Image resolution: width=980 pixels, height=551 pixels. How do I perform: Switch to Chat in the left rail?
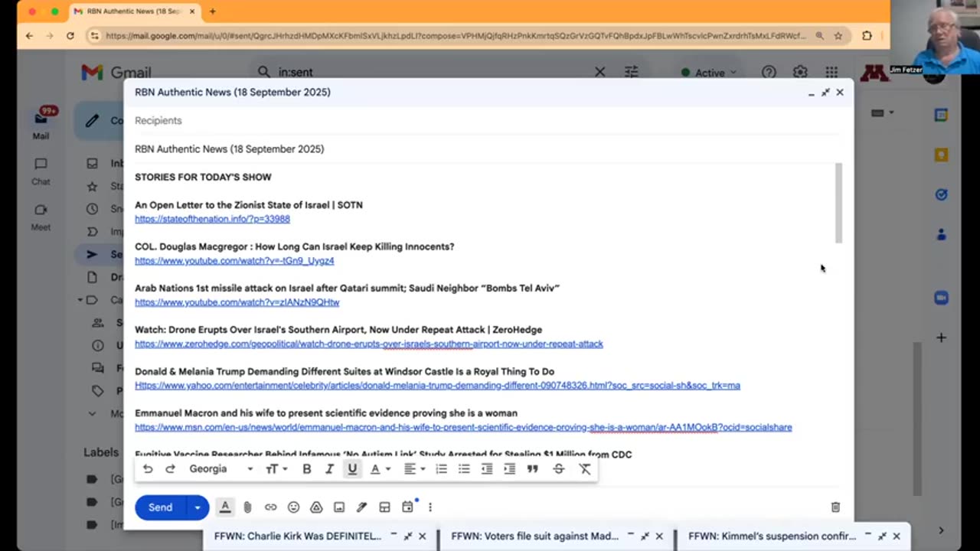pos(41,171)
